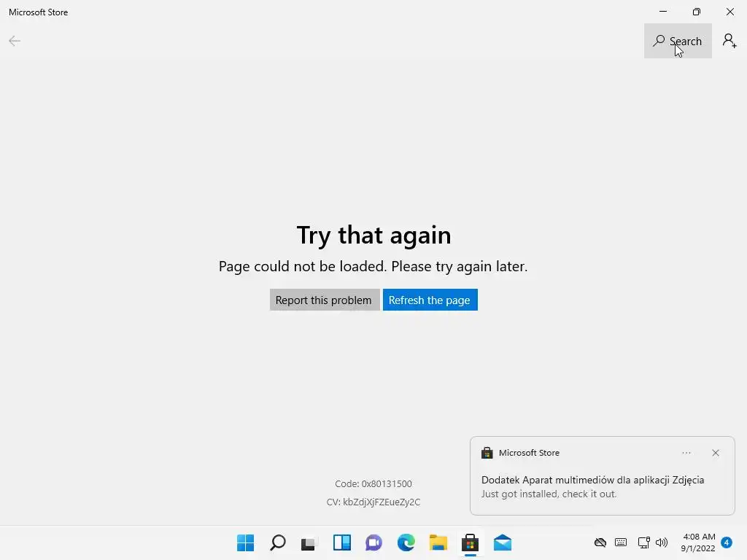Click the CV: kbZdjXjFZEueZy2C text
Screen dimensions: 747x560
click(x=373, y=502)
